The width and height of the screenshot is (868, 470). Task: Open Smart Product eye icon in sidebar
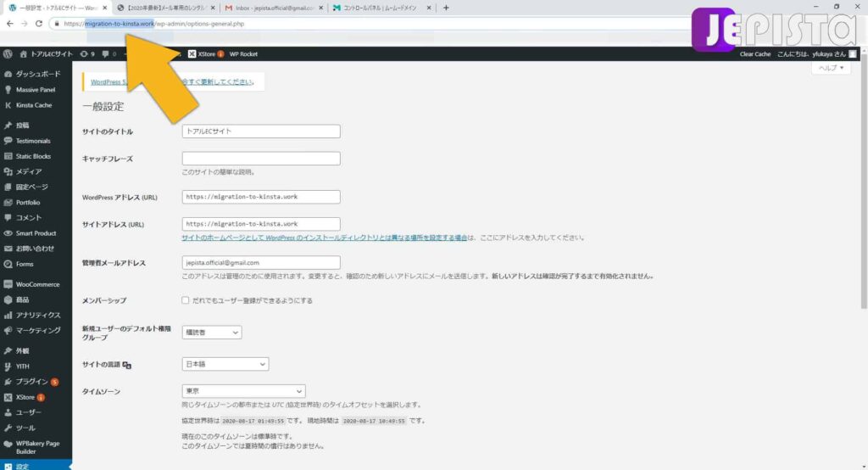click(x=8, y=233)
